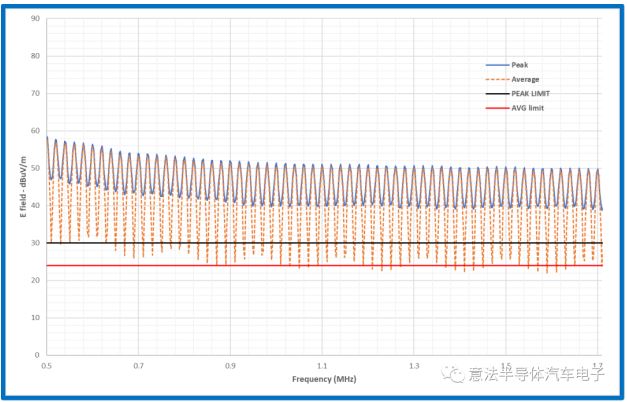Select the Frequency (MHz) axis title
The height and width of the screenshot is (402, 627).
click(x=323, y=380)
